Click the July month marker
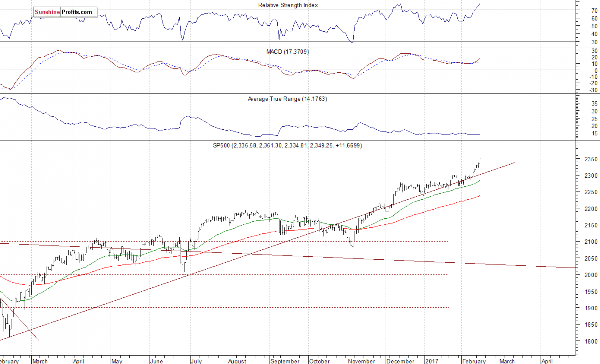Screen dimensions: 600x364 [x=196, y=361]
